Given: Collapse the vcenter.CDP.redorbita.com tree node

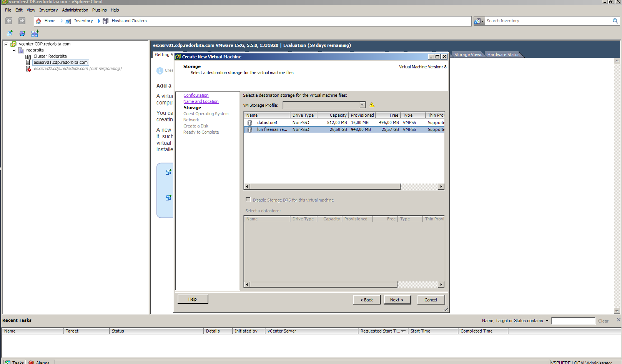Looking at the screenshot, I should tap(6, 44).
